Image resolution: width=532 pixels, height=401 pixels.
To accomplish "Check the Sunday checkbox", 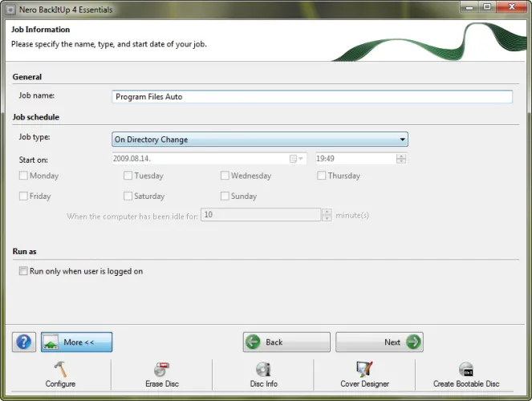I will point(225,196).
